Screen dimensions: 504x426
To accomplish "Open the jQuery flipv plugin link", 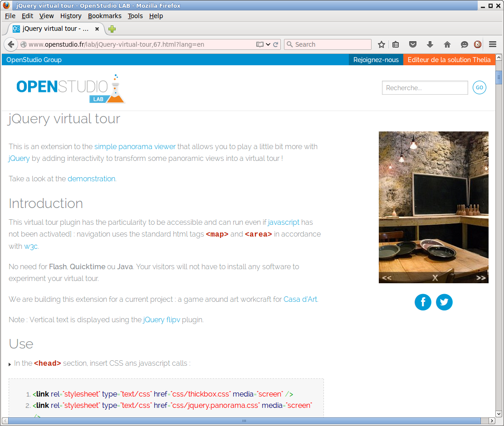I will point(161,320).
